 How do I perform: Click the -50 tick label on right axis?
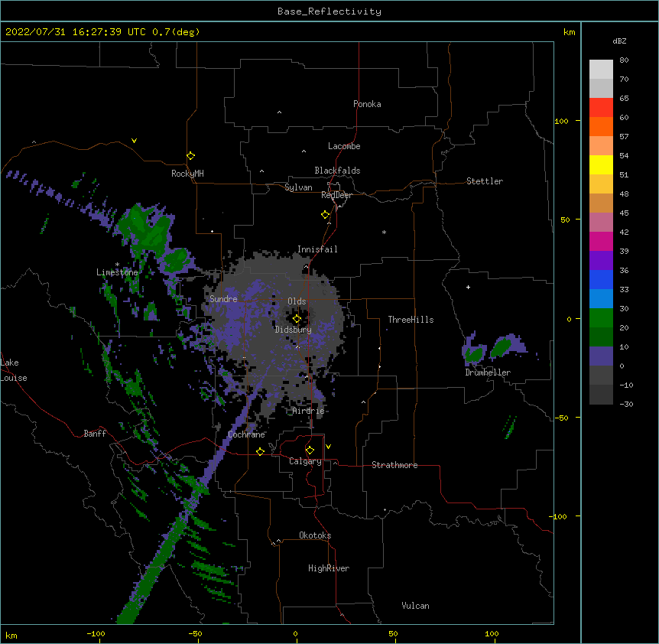(561, 418)
